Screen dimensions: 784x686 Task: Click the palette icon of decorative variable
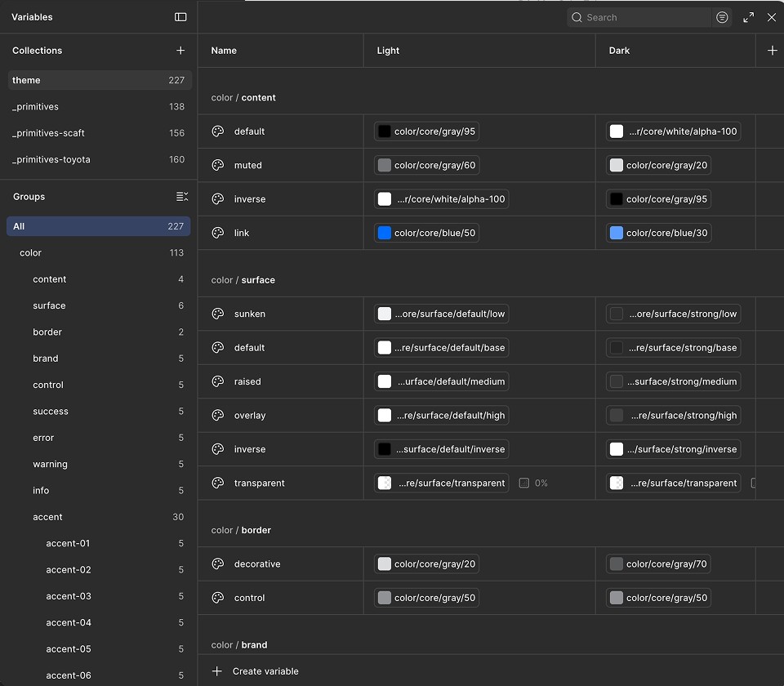[x=218, y=563]
